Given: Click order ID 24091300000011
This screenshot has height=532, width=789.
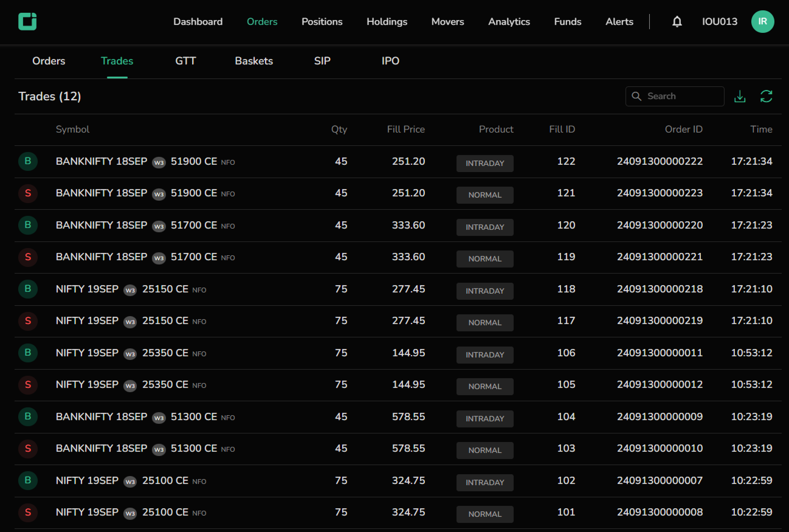Looking at the screenshot, I should coord(660,353).
